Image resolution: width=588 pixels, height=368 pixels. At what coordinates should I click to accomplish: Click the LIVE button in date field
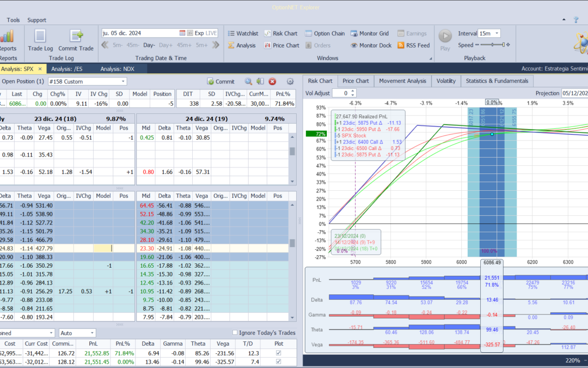(x=211, y=33)
